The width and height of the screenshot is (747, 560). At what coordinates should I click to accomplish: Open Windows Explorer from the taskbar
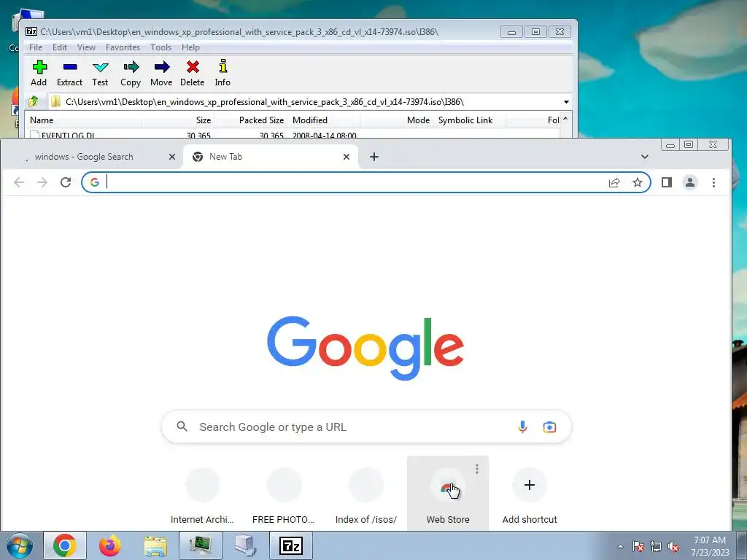pyautogui.click(x=155, y=545)
